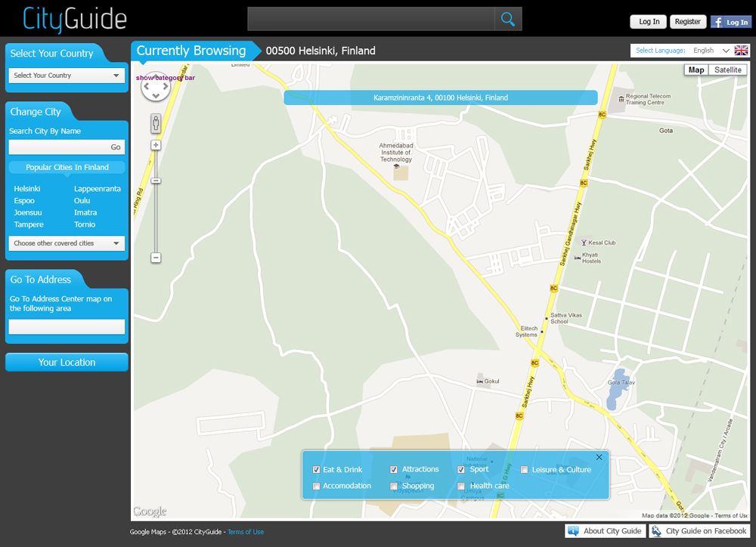Switch to Satellite map view
Viewport: 756px width, 547px height.
tap(727, 70)
